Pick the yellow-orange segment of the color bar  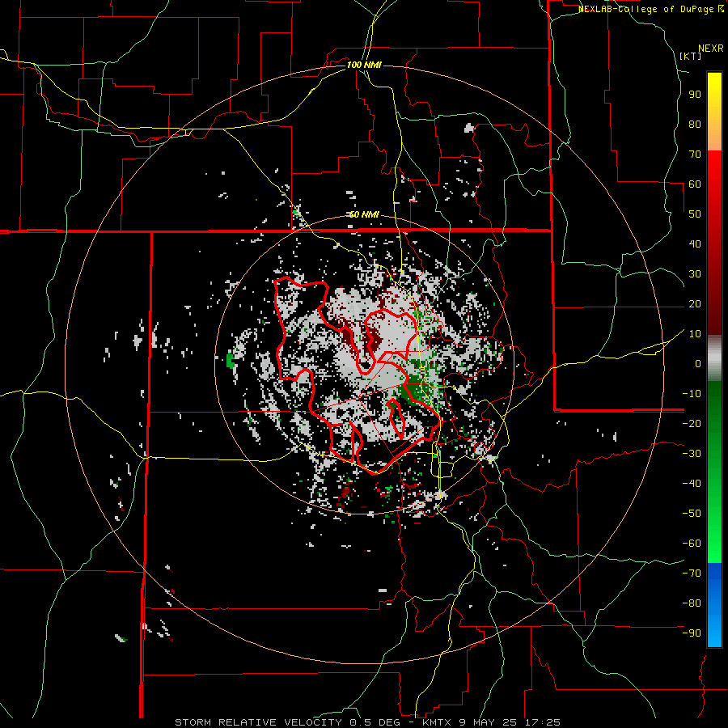(714, 112)
